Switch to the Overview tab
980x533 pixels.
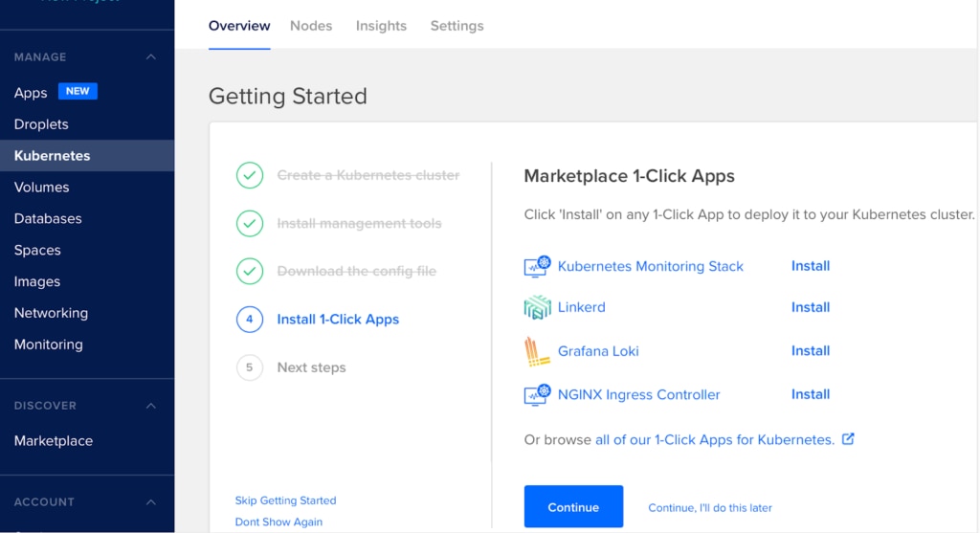tap(239, 26)
